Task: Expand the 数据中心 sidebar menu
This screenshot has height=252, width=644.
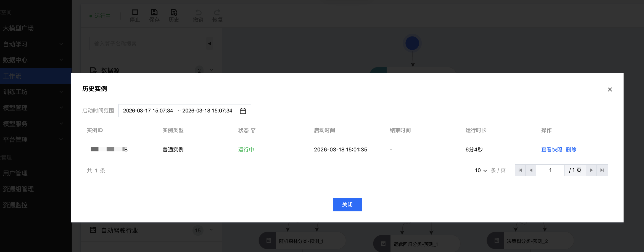Action: (61, 60)
